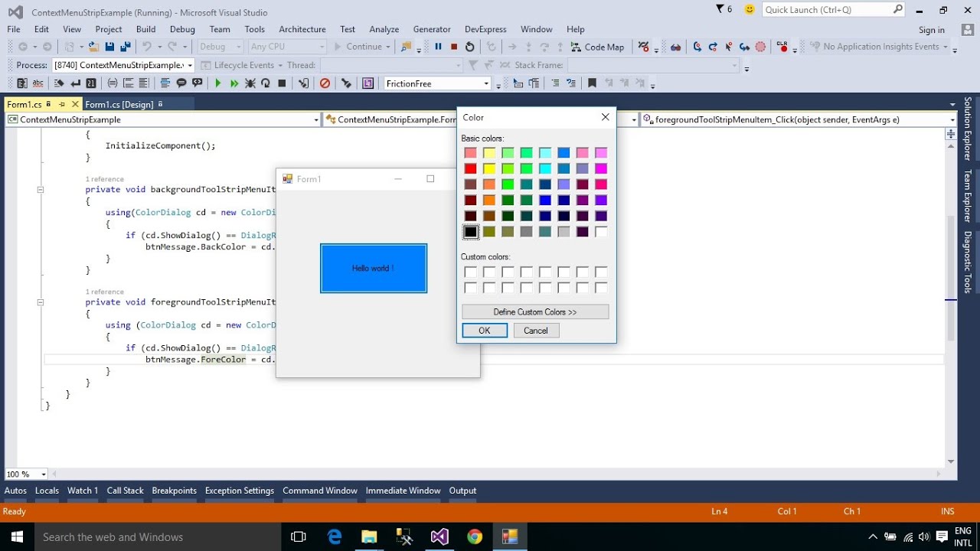Open File Explorer from taskbar
The image size is (980, 551).
369,536
